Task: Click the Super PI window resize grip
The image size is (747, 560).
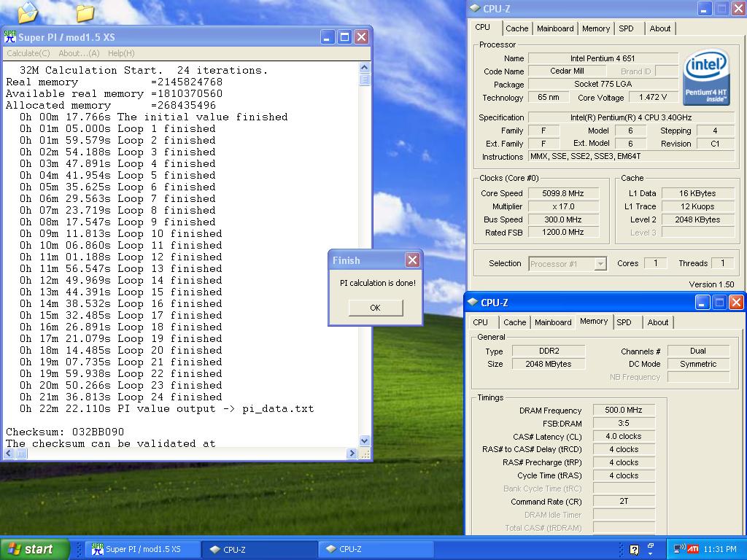Action: pyautogui.click(x=365, y=454)
